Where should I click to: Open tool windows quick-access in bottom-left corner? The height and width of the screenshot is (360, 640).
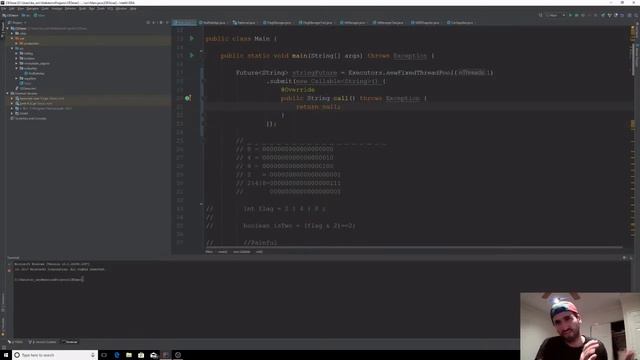point(4,347)
